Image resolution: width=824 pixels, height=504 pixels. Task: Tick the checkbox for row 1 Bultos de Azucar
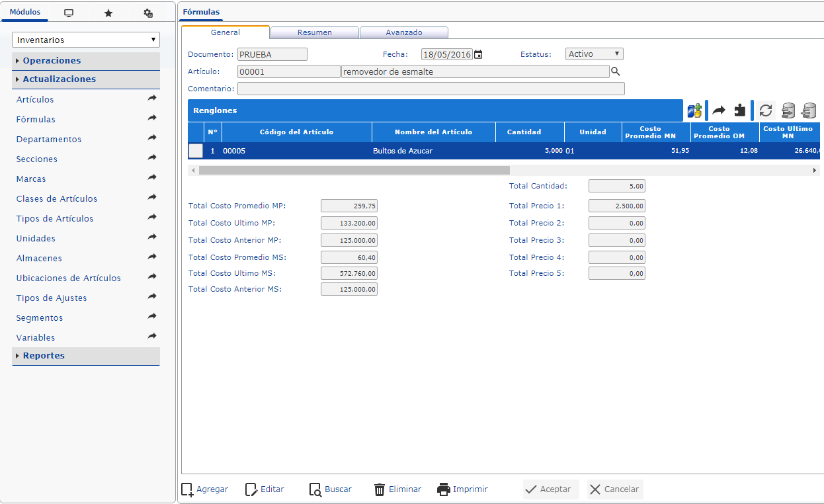[x=196, y=151]
